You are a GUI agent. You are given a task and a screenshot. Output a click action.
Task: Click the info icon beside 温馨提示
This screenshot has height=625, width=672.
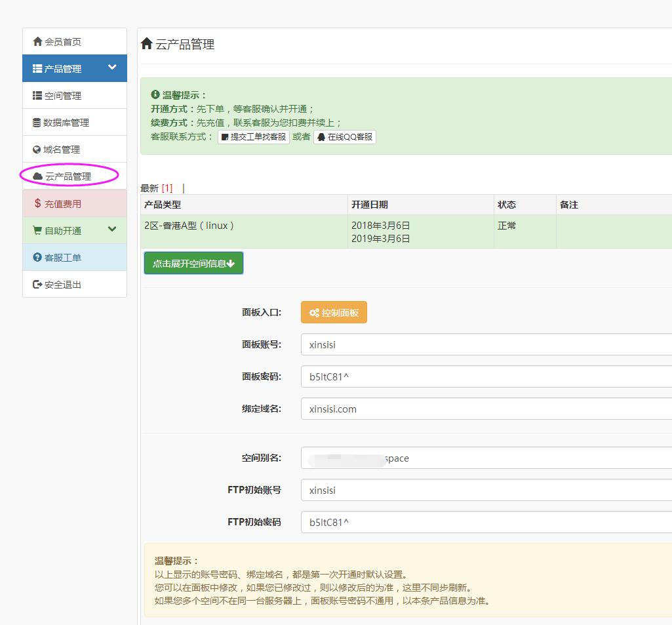tap(155, 94)
